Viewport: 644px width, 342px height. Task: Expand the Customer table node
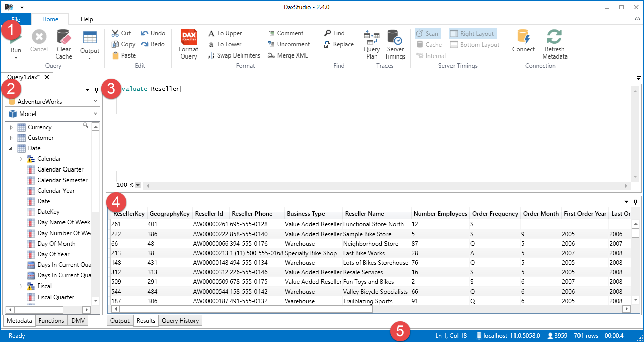click(x=11, y=138)
